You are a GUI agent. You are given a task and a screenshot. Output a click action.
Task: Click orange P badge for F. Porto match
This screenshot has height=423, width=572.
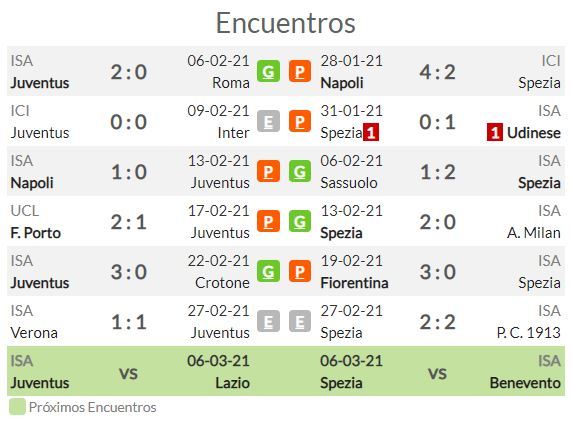pyautogui.click(x=268, y=221)
